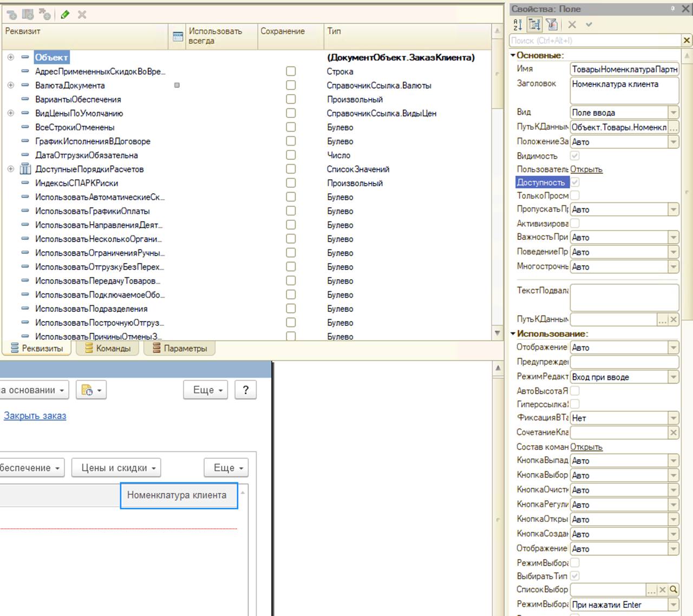Open the reports document icon dropdown
Image resolution: width=693 pixels, height=616 pixels.
91,390
